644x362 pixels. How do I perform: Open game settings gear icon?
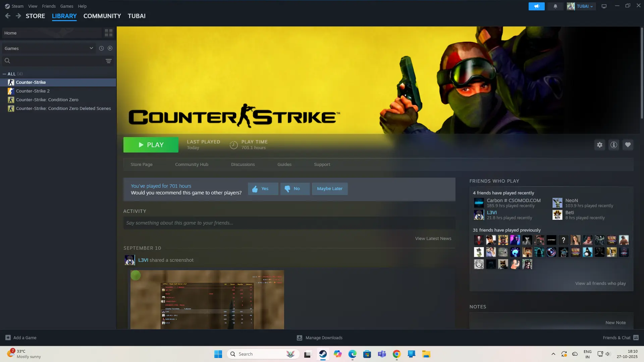click(600, 145)
